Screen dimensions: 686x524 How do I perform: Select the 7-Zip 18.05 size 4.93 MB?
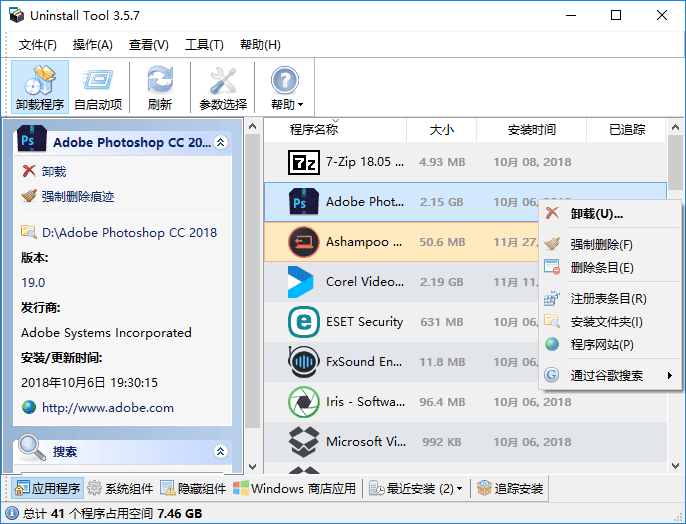[442, 162]
